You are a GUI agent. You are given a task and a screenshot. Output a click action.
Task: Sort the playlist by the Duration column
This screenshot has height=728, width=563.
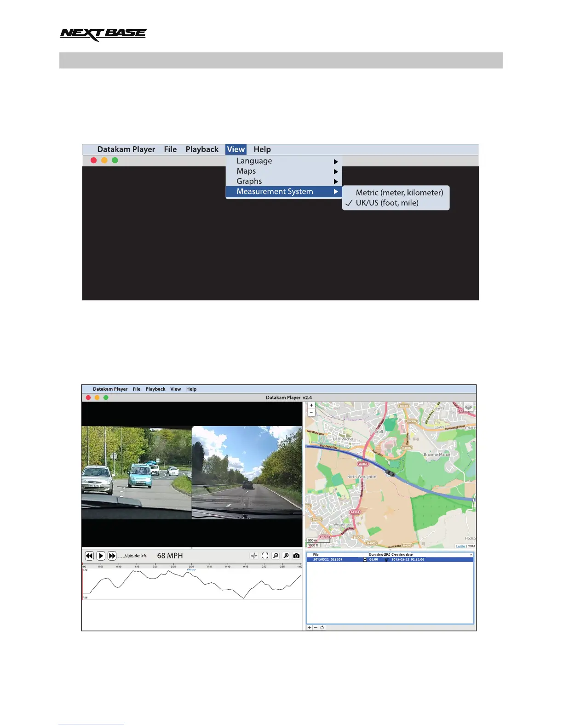point(376,555)
